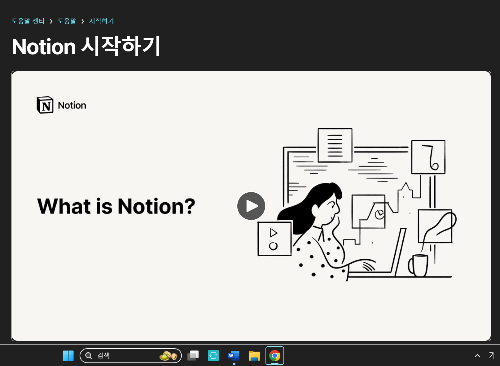Click the "Notion 시작하기" page heading
500x366 pixels.
[86, 46]
